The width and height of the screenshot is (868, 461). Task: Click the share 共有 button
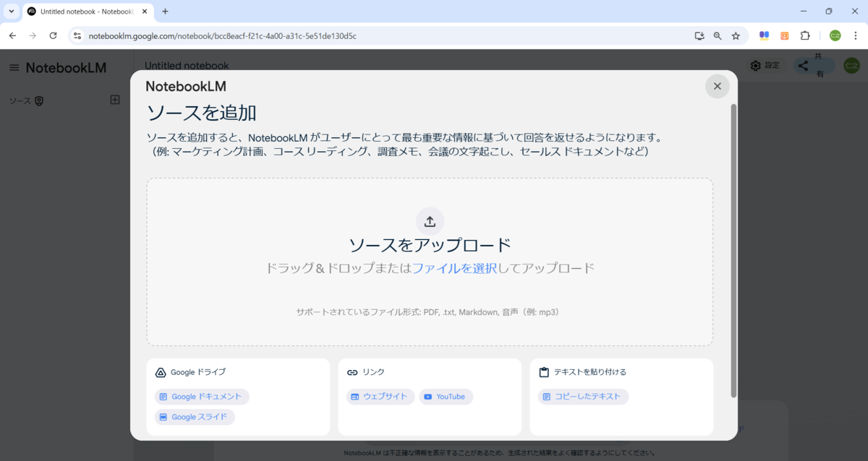(x=814, y=66)
